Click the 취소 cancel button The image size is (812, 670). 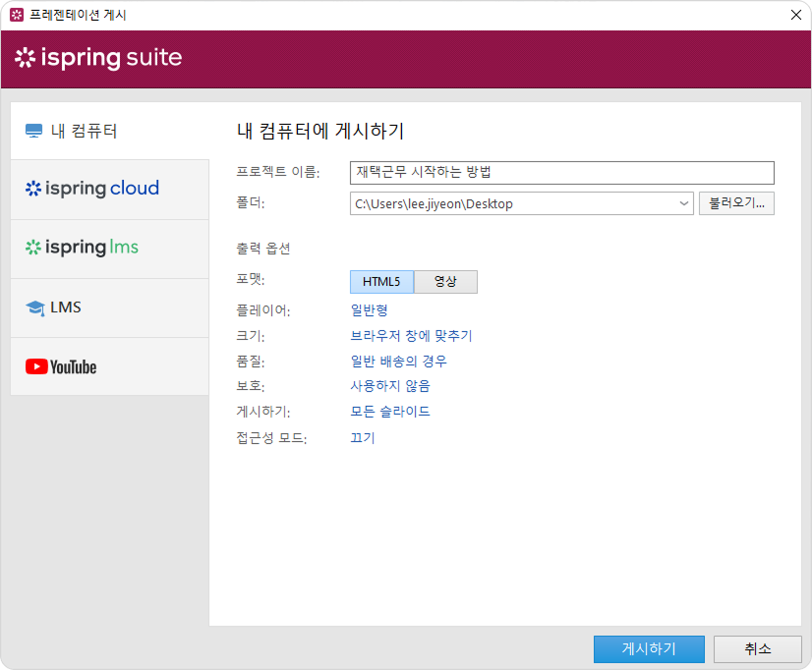757,649
